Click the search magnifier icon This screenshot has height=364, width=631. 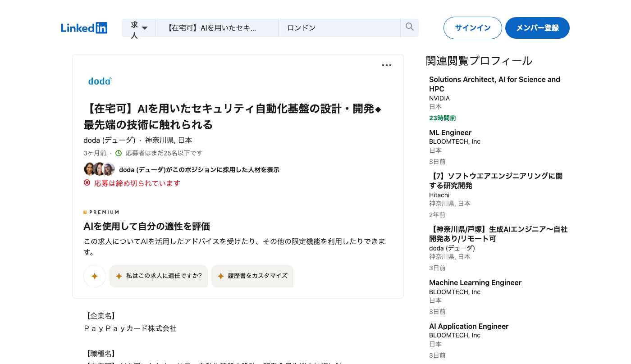tap(409, 27)
